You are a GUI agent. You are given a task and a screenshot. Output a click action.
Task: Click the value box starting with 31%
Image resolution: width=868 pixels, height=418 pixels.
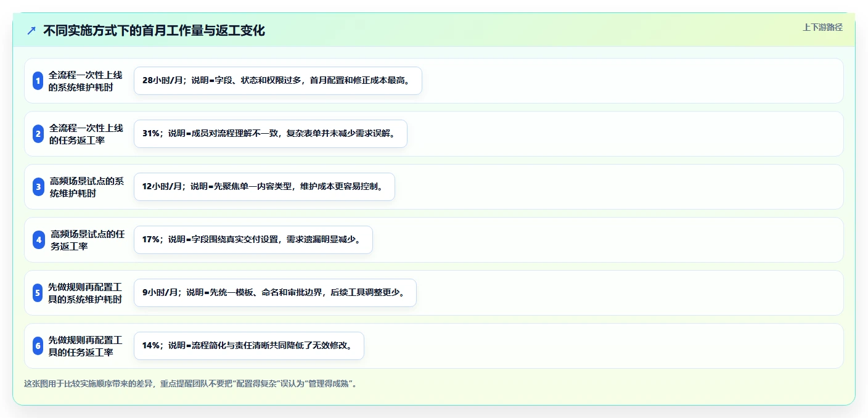coord(271,134)
